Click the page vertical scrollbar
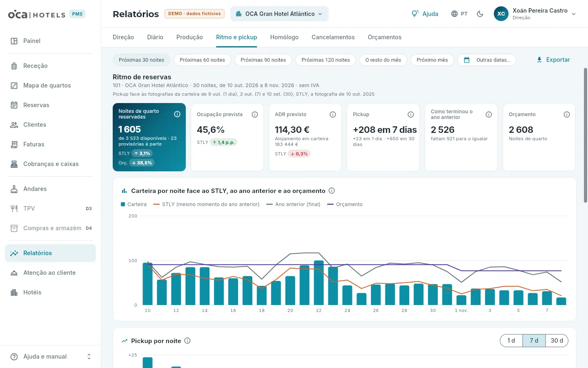The width and height of the screenshot is (588, 368). pos(586,135)
